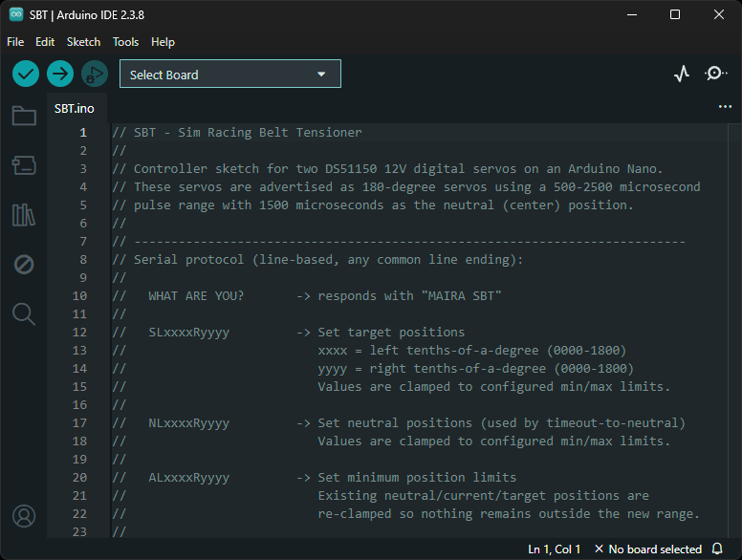Click the Upload arrow button
This screenshot has height=560, width=742.
pos(60,74)
